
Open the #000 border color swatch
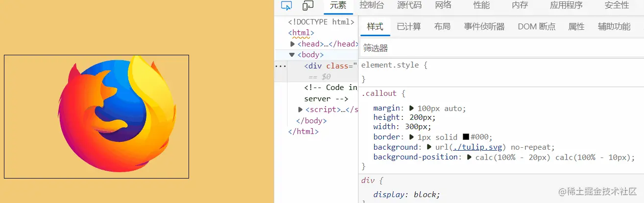[x=466, y=137]
